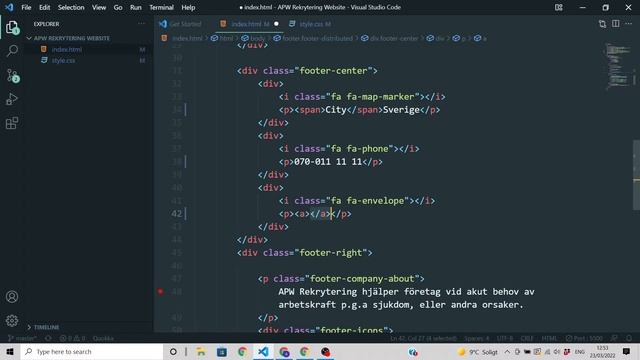
Task: Click the code minimap preview
Action: 618,66
